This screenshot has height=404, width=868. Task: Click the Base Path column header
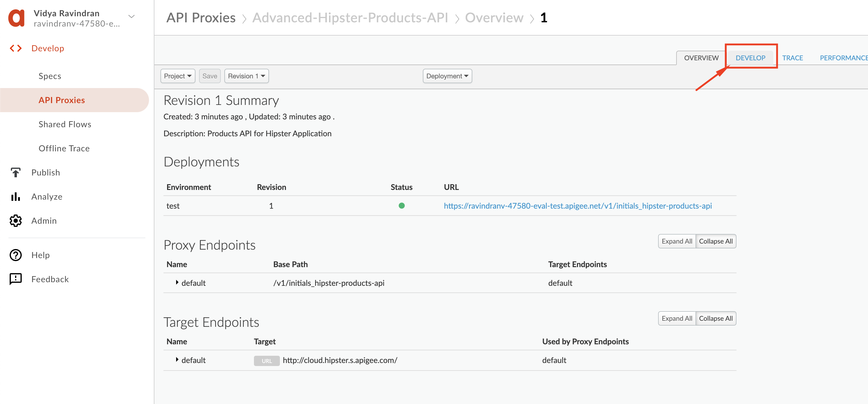(x=290, y=264)
